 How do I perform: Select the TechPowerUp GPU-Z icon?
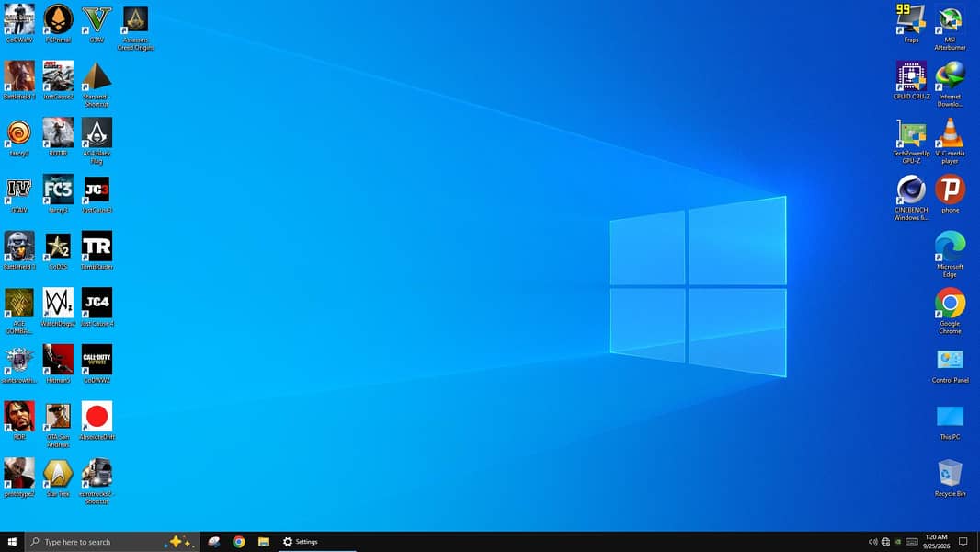click(x=911, y=132)
